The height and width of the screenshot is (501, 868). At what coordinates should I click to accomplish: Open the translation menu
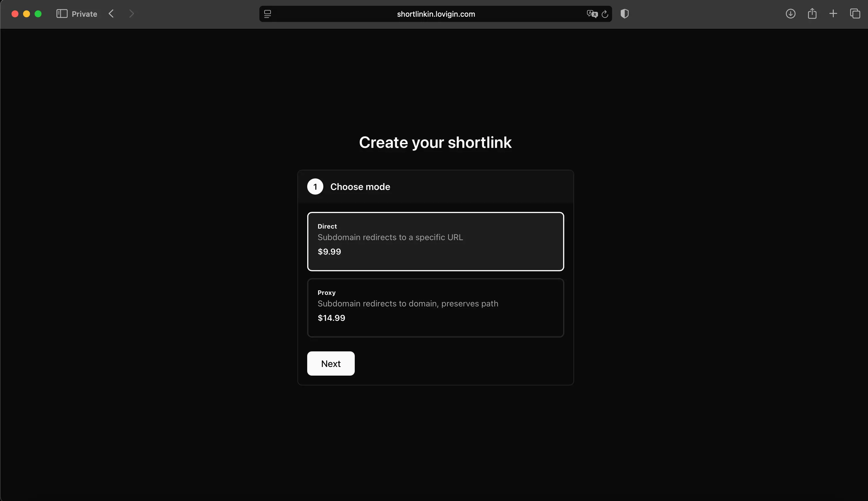point(592,14)
